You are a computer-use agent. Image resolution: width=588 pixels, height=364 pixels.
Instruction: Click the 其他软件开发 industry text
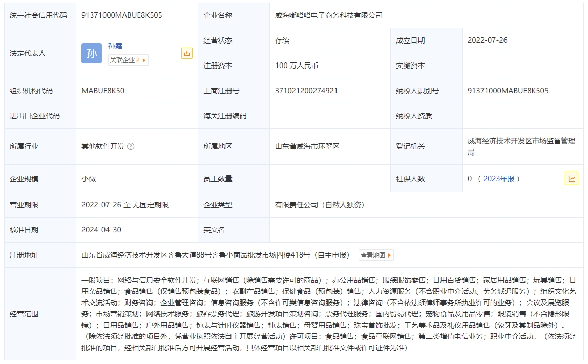pyautogui.click(x=103, y=146)
